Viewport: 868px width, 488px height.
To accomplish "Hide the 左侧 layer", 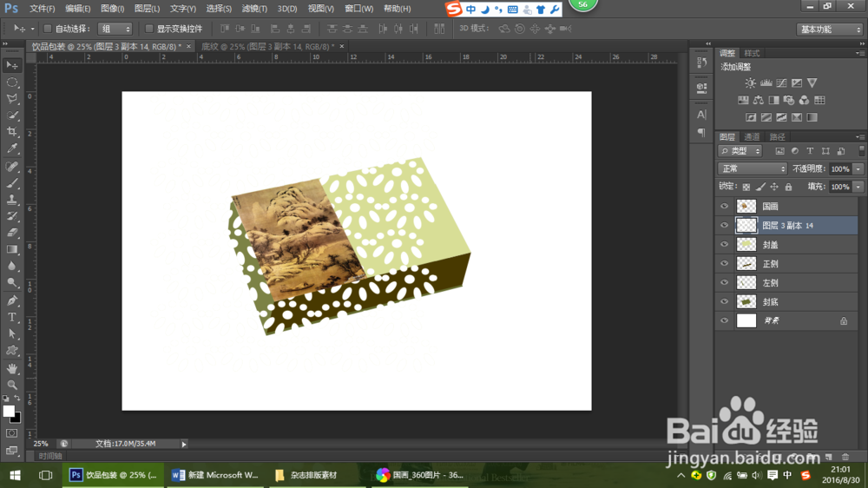I will [x=724, y=282].
